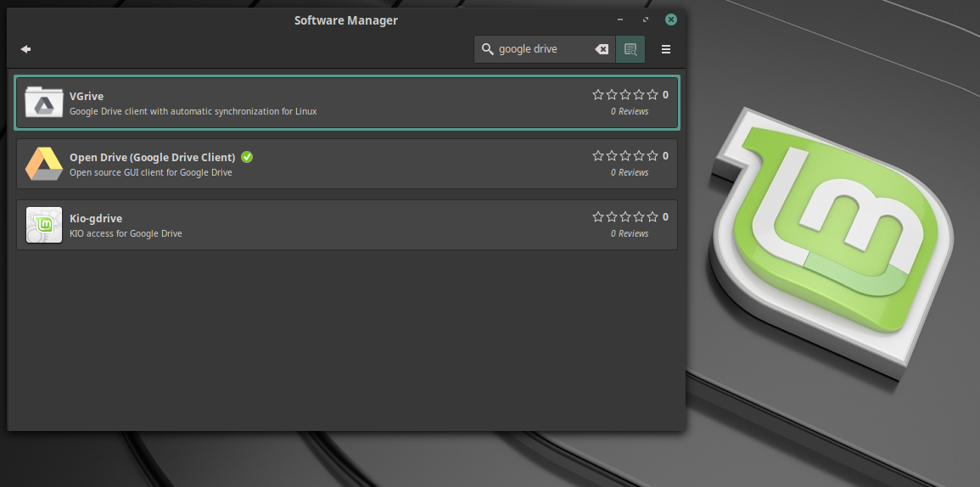
Task: Click '0 Reviews' in the Open Drive row
Action: [x=630, y=172]
